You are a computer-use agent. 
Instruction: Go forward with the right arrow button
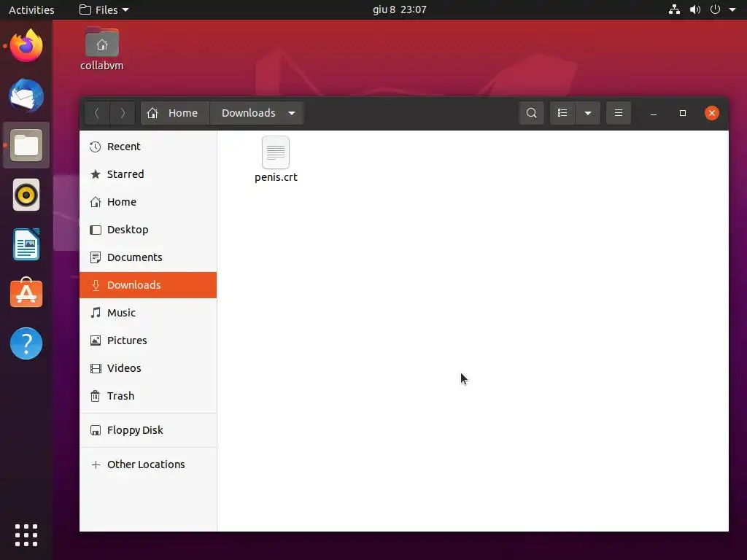tap(123, 113)
